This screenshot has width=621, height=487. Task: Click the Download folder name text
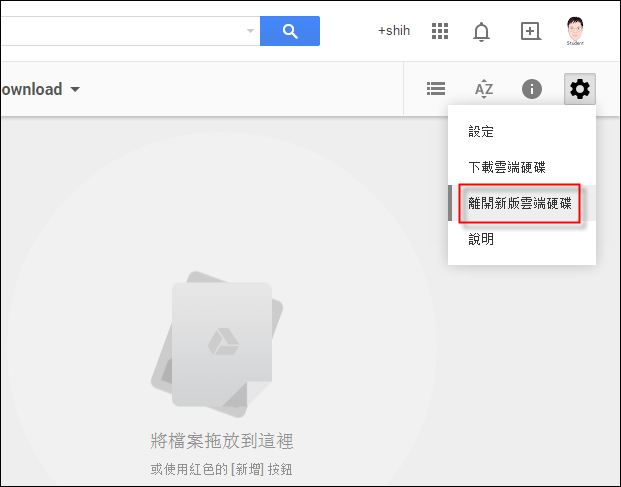[x=31, y=89]
